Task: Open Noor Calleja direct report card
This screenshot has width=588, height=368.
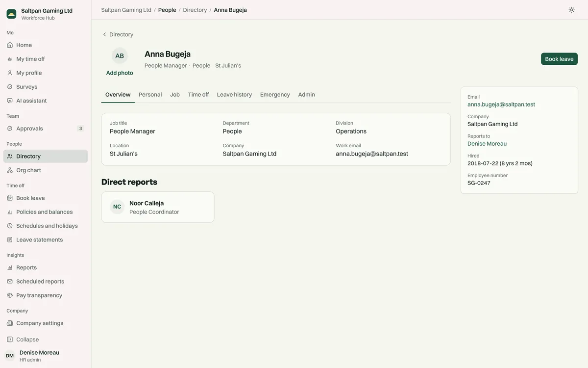Action: (158, 207)
